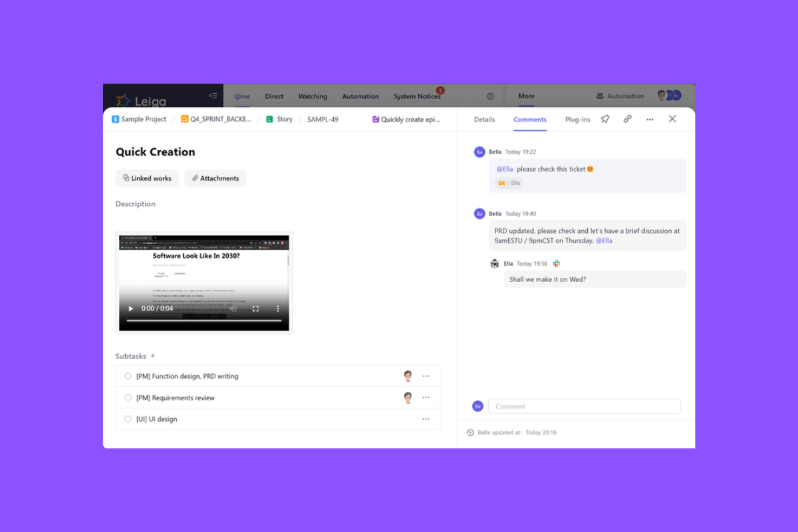Mute the video using the volume icon
The height and width of the screenshot is (532, 798).
[x=233, y=309]
